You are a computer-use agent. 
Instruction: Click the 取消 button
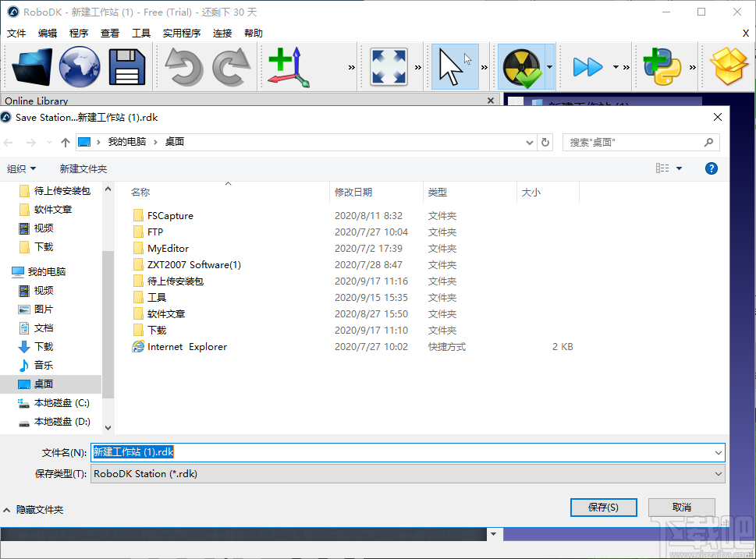point(682,508)
